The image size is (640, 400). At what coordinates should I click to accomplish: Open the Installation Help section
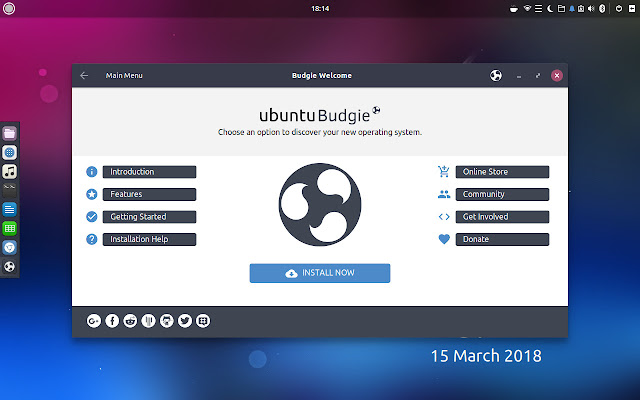pos(149,239)
